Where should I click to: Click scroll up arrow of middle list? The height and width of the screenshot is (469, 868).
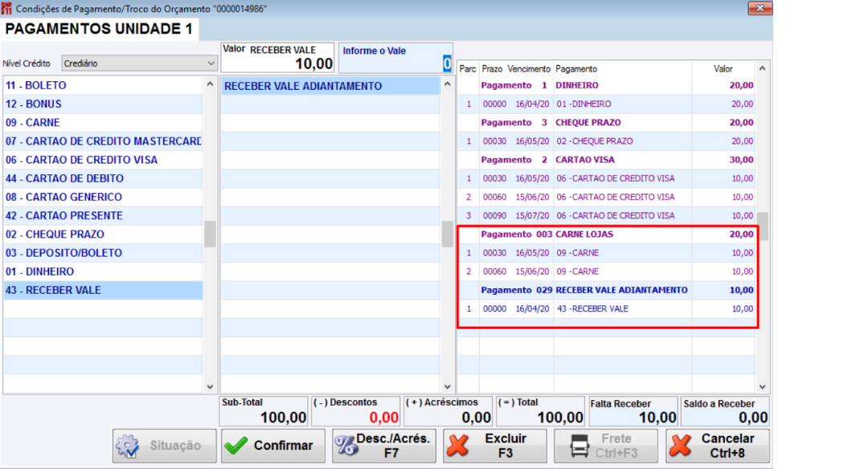[x=448, y=84]
